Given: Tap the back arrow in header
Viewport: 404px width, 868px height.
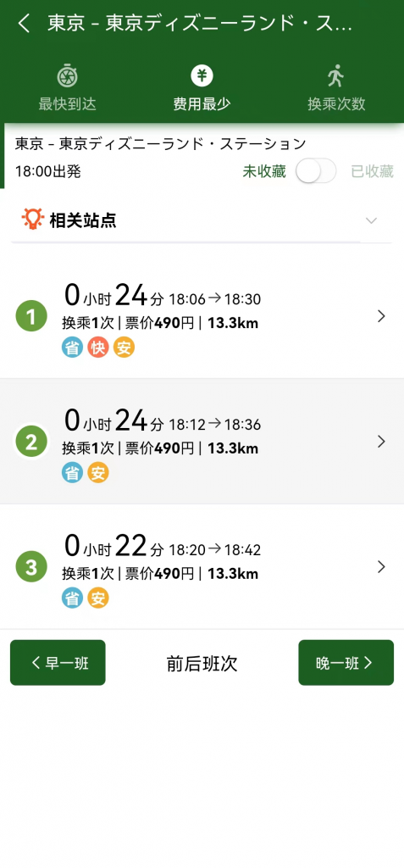Looking at the screenshot, I should point(24,24).
